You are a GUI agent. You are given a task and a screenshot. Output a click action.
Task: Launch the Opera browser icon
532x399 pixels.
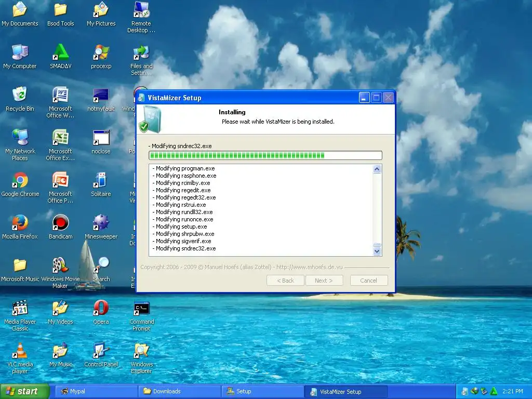pos(101,312)
